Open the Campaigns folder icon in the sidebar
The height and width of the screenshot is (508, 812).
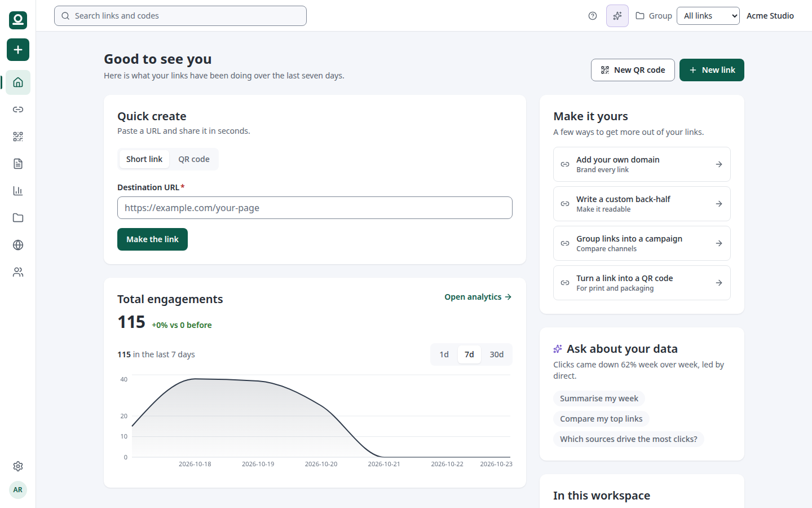coord(18,218)
